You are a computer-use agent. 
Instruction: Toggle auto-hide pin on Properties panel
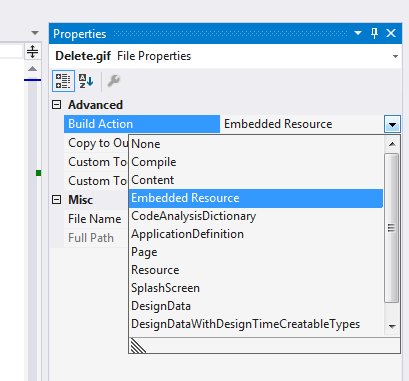click(374, 33)
